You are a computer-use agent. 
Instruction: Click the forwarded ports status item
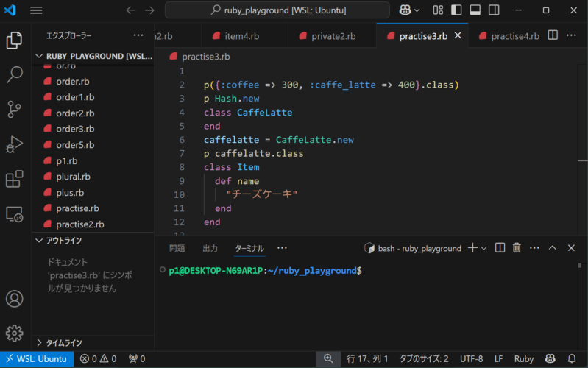coord(137,359)
